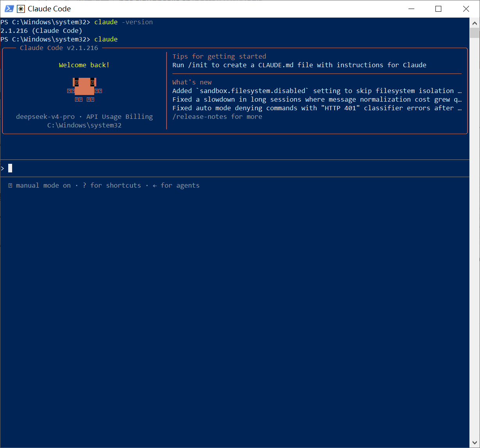Click the 'Welcome back!' greeting
The height and width of the screenshot is (448, 480).
click(x=84, y=65)
